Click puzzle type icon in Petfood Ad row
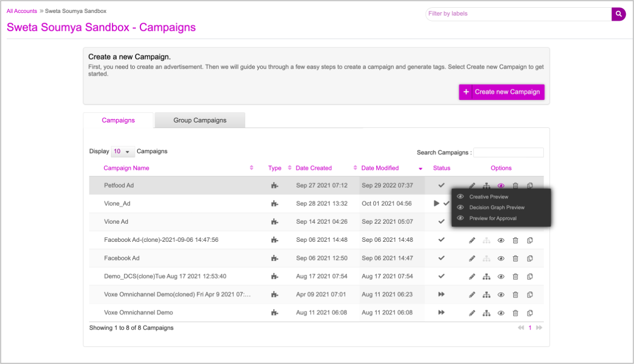This screenshot has height=364, width=634. [275, 186]
